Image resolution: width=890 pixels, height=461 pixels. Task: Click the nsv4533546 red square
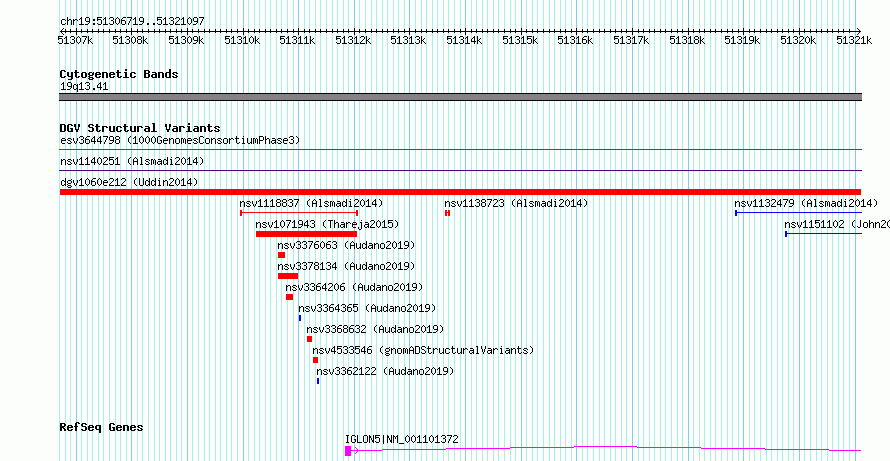click(316, 360)
